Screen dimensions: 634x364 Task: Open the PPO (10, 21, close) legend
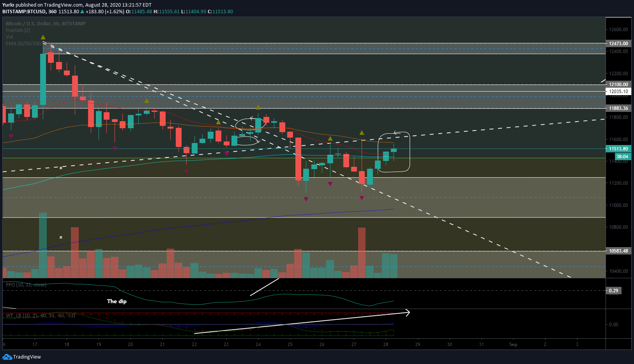tap(26, 285)
